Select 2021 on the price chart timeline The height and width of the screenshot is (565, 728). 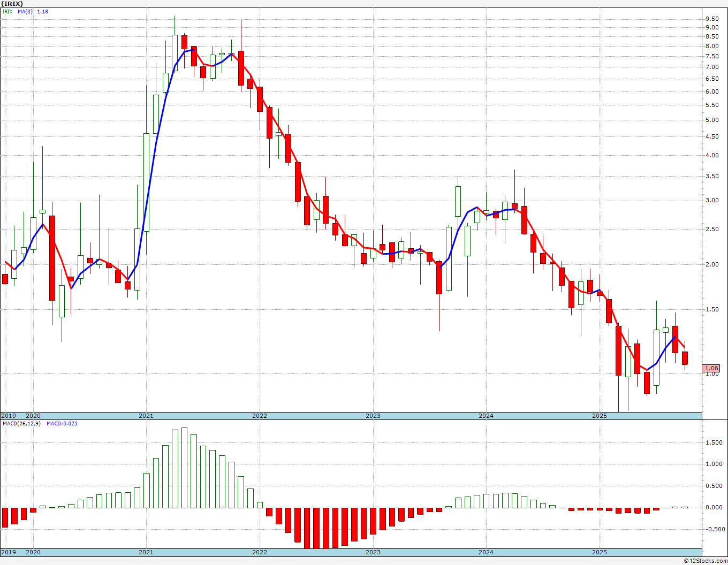coord(146,416)
